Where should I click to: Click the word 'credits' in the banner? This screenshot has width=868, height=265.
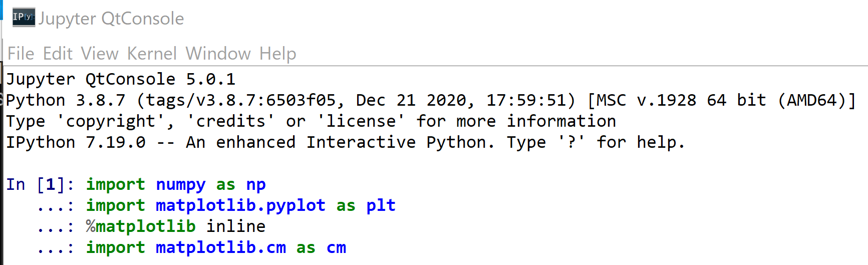(x=230, y=122)
